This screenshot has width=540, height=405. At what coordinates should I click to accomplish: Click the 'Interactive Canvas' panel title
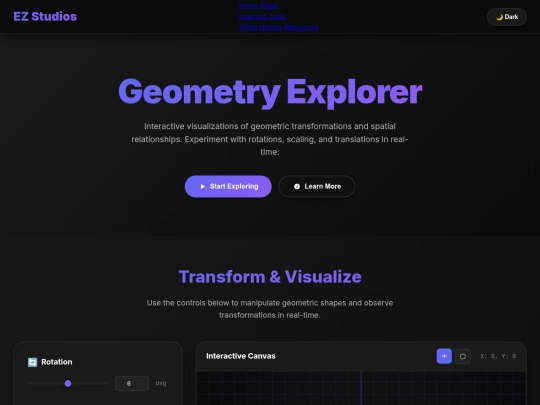pos(241,356)
